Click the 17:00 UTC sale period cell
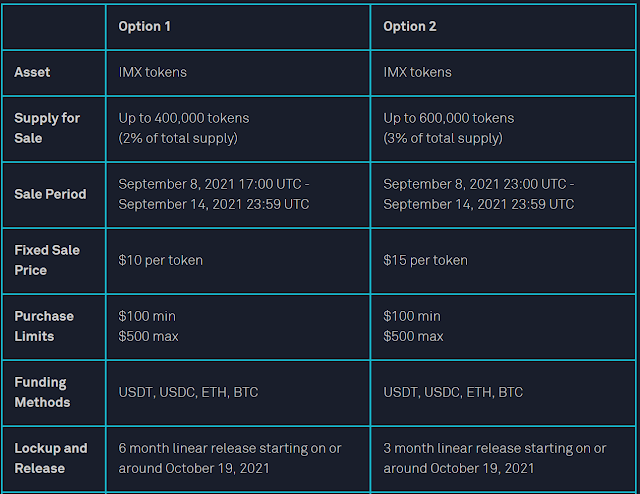Screen dimensions: 640x494 coord(214,194)
